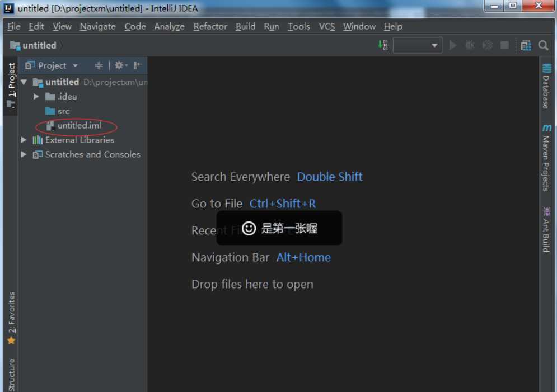Expand the .idea folder arrow

point(36,97)
